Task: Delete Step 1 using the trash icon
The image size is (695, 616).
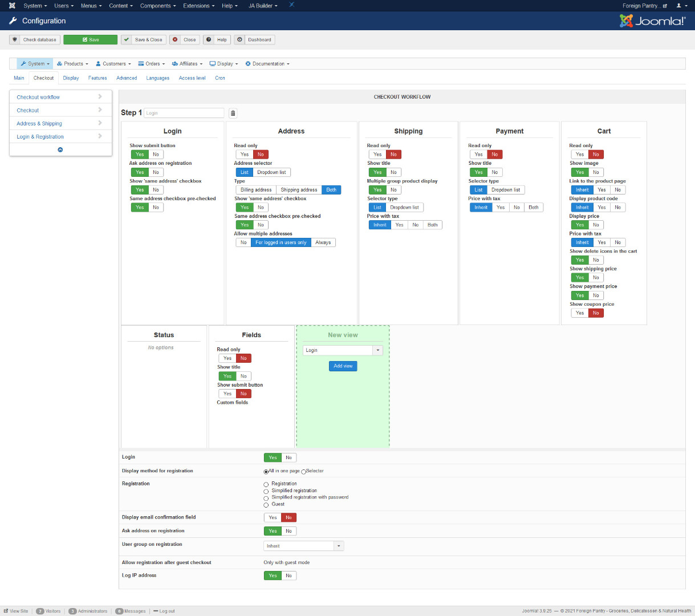Action: point(233,113)
